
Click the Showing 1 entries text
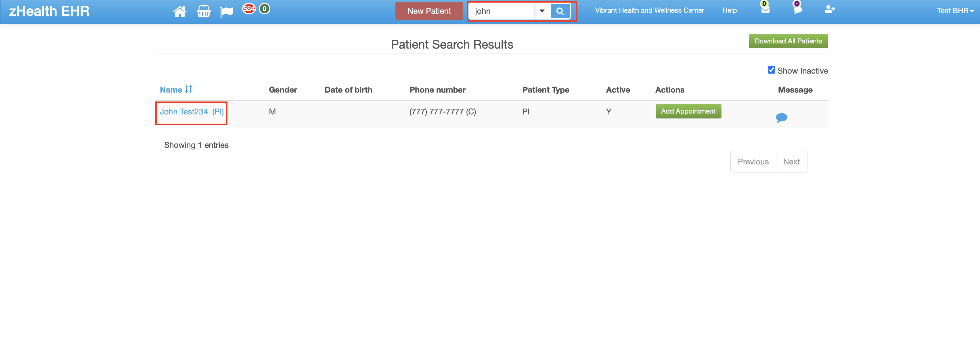[x=196, y=145]
